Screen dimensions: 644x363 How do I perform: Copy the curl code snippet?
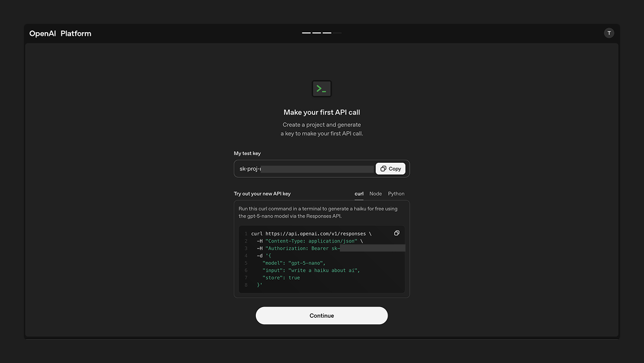pyautogui.click(x=397, y=233)
